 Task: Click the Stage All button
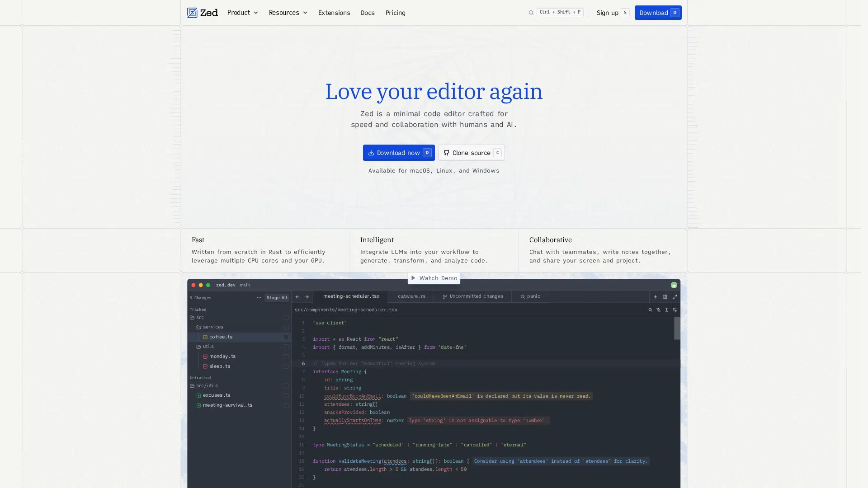click(276, 298)
